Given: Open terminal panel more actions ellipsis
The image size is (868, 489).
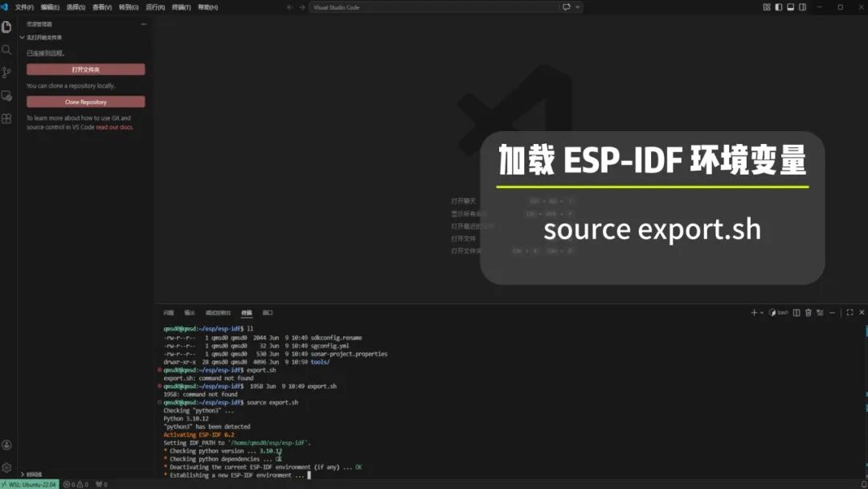Looking at the screenshot, I should [x=832, y=313].
